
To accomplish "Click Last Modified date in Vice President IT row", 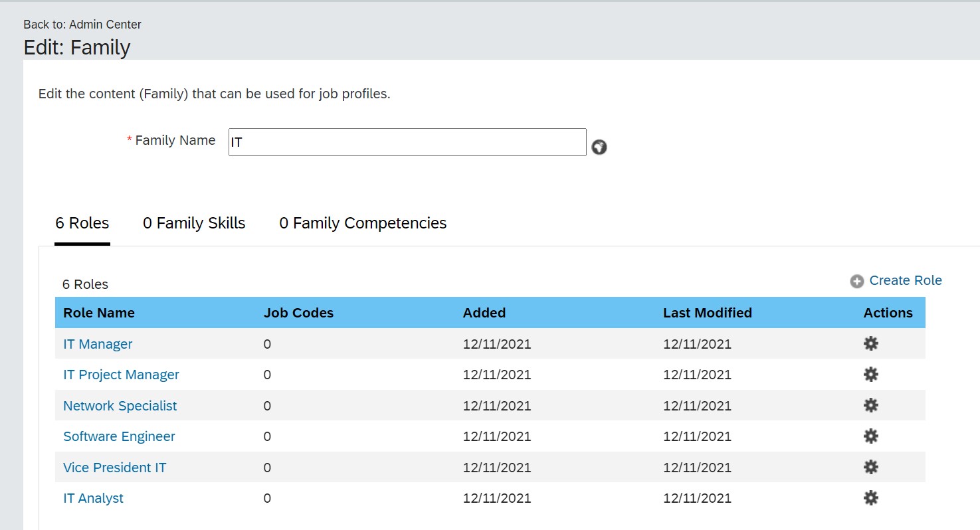I will point(697,468).
